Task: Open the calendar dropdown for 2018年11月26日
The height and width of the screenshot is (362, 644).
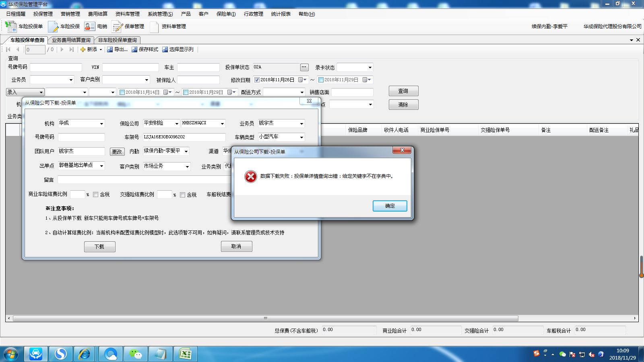Action: pyautogui.click(x=303, y=80)
